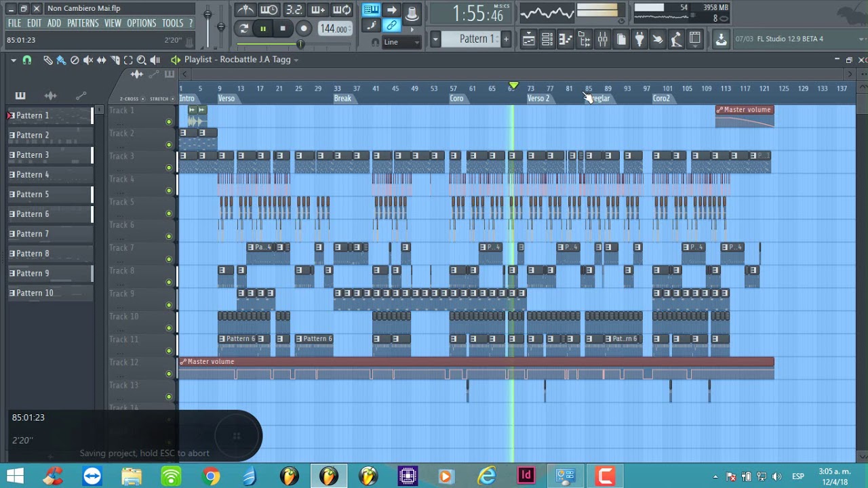
Task: Stop playback with the stop button
Action: point(283,28)
